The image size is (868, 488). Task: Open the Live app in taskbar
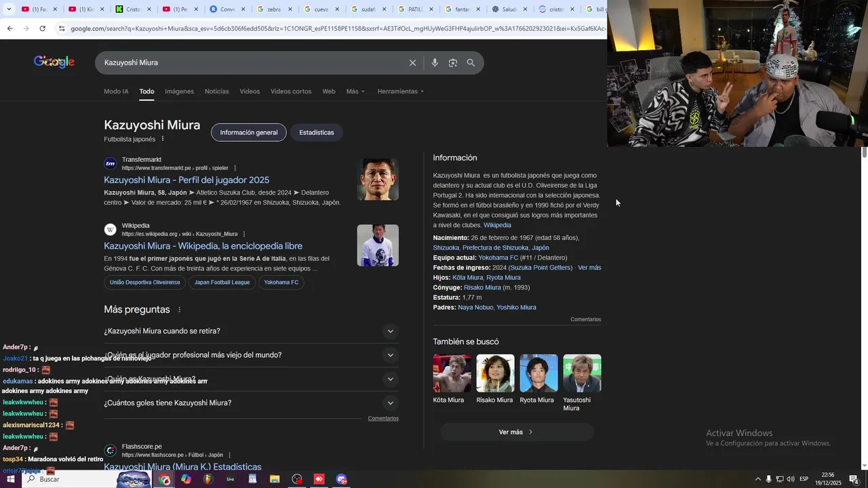[x=231, y=479]
